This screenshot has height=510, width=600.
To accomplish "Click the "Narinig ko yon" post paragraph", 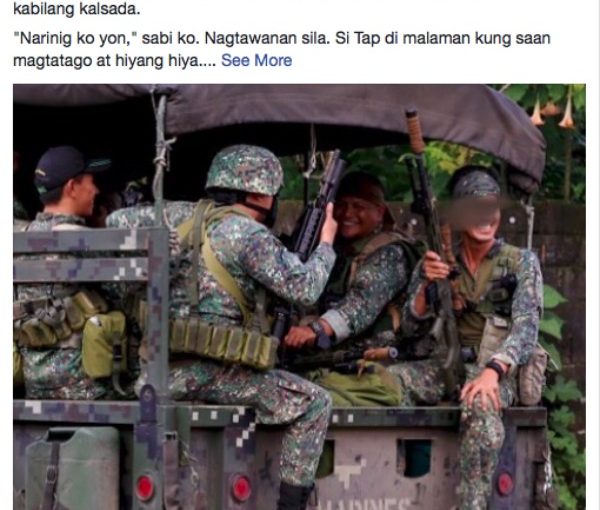I will 282,49.
